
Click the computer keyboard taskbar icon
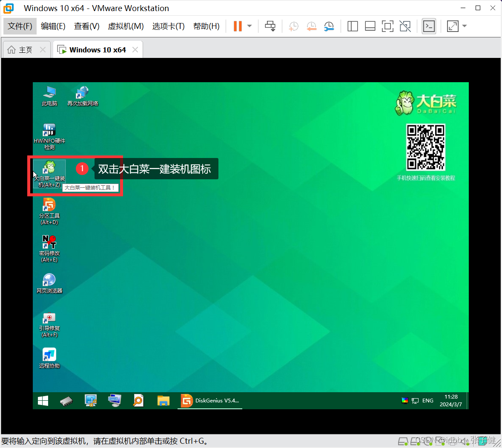pos(115,401)
